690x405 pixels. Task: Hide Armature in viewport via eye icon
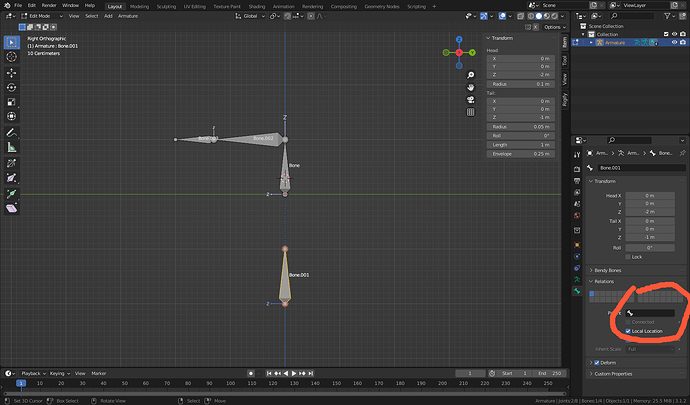(x=674, y=43)
